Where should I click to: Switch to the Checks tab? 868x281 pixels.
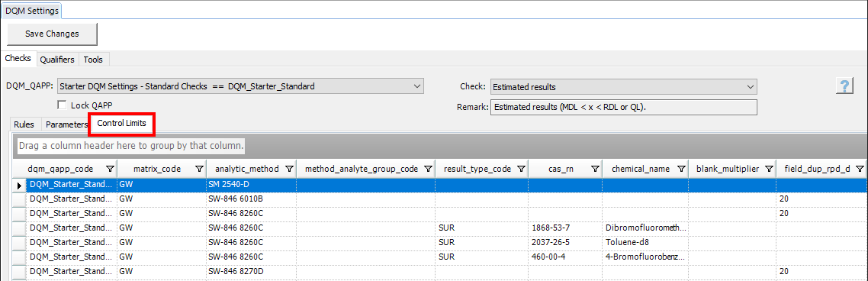click(18, 58)
